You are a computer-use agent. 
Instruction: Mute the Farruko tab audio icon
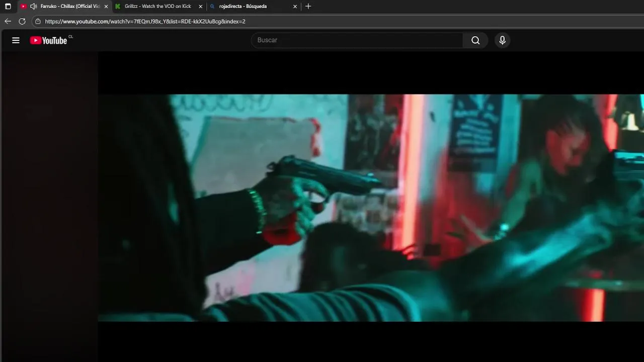33,7
